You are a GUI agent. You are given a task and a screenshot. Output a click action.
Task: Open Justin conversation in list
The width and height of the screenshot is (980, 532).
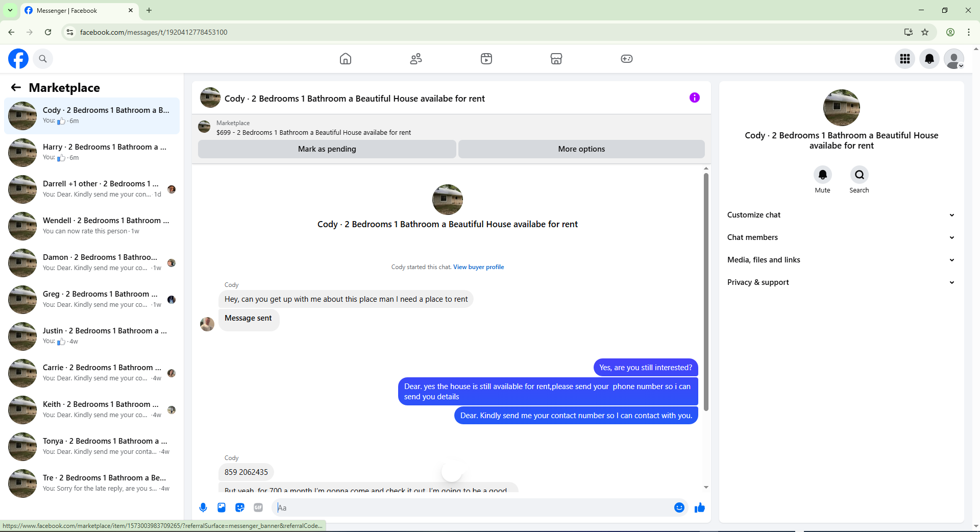click(92, 336)
